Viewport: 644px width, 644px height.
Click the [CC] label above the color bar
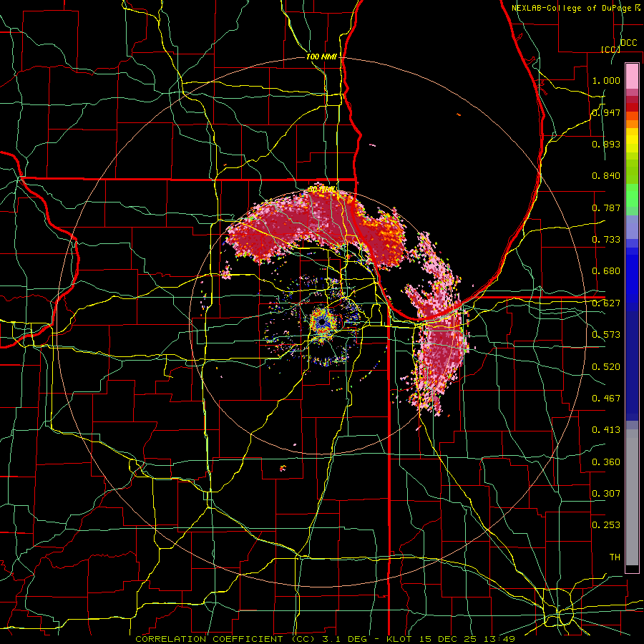tap(610, 49)
